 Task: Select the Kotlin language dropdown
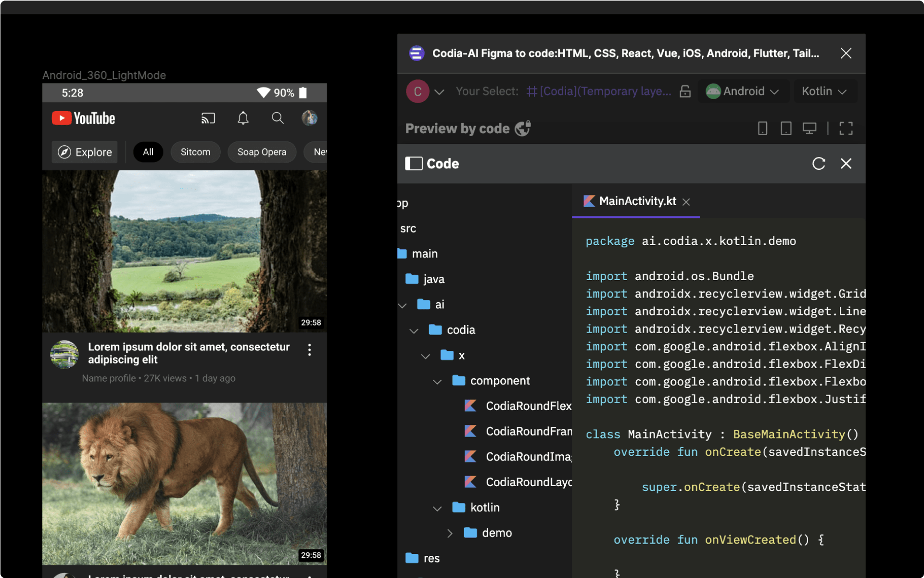point(825,92)
